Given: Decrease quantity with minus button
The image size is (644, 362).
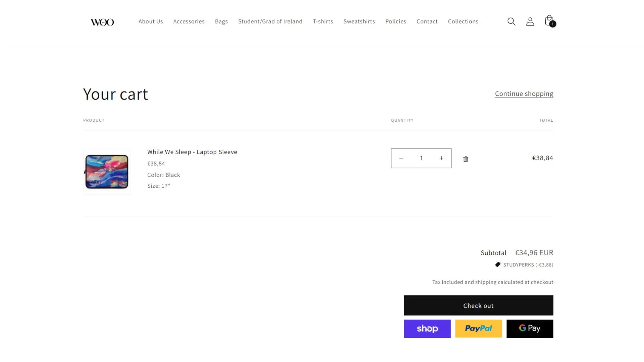Looking at the screenshot, I should [401, 158].
